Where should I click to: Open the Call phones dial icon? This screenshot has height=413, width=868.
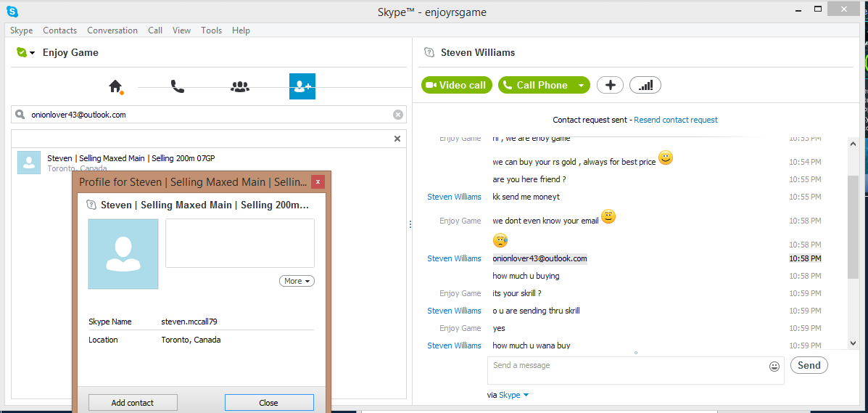[x=177, y=86]
